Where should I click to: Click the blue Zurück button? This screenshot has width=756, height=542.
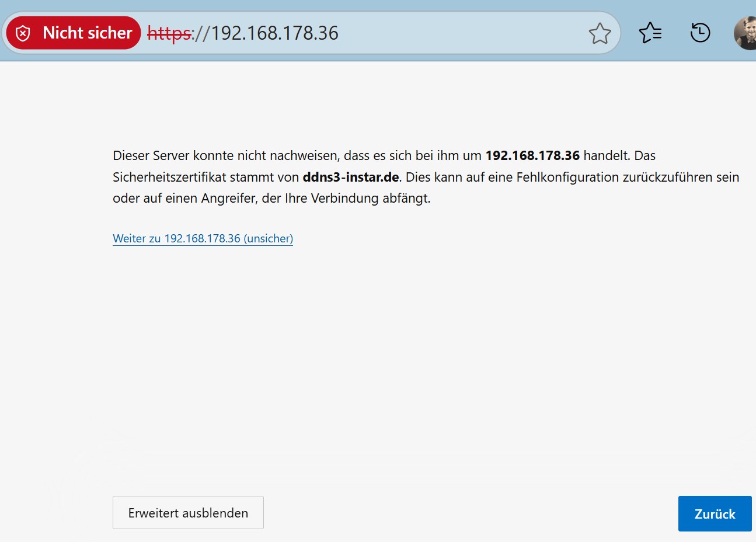tap(715, 514)
